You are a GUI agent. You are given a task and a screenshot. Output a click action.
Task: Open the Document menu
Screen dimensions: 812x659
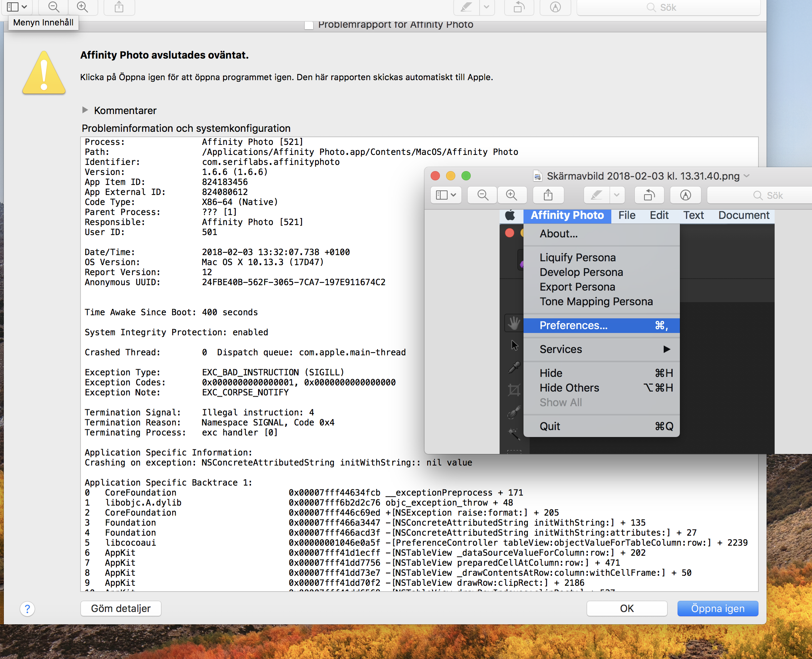744,215
